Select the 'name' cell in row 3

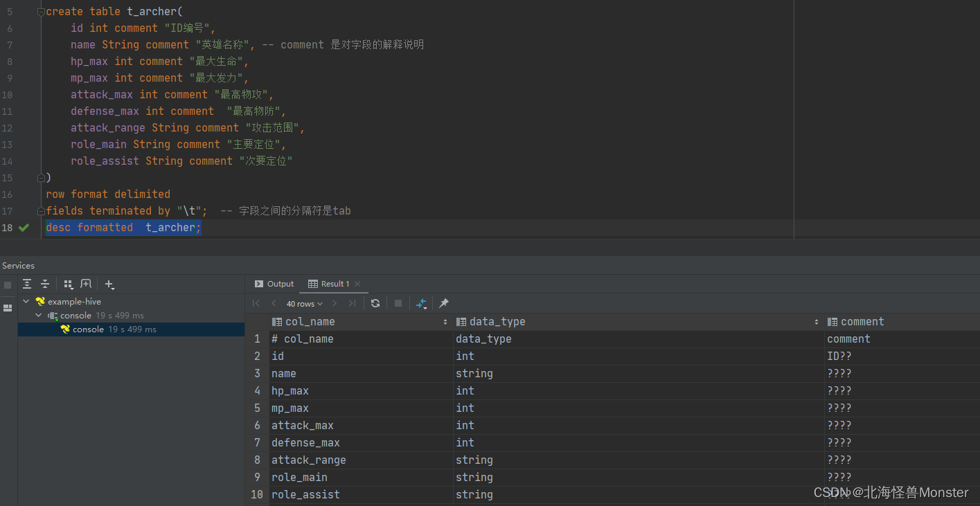click(x=361, y=374)
